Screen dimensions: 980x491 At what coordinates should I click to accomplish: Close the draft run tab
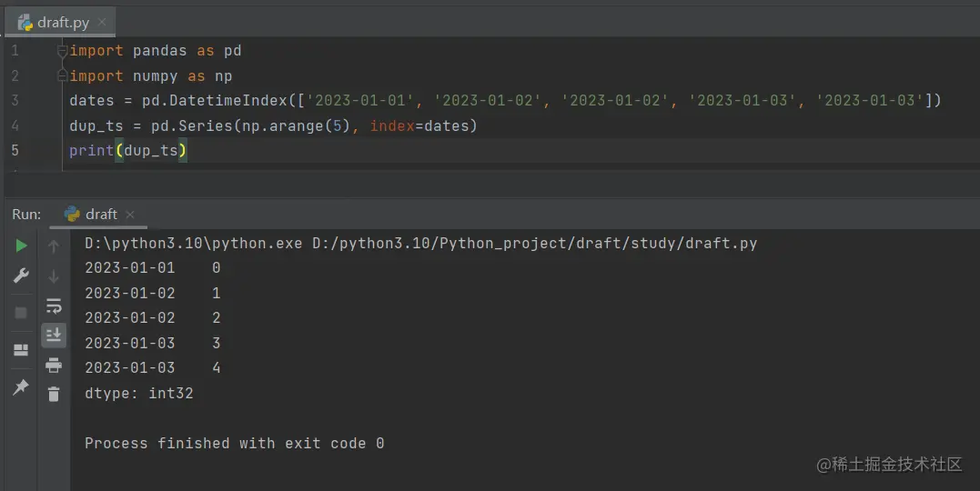click(130, 215)
